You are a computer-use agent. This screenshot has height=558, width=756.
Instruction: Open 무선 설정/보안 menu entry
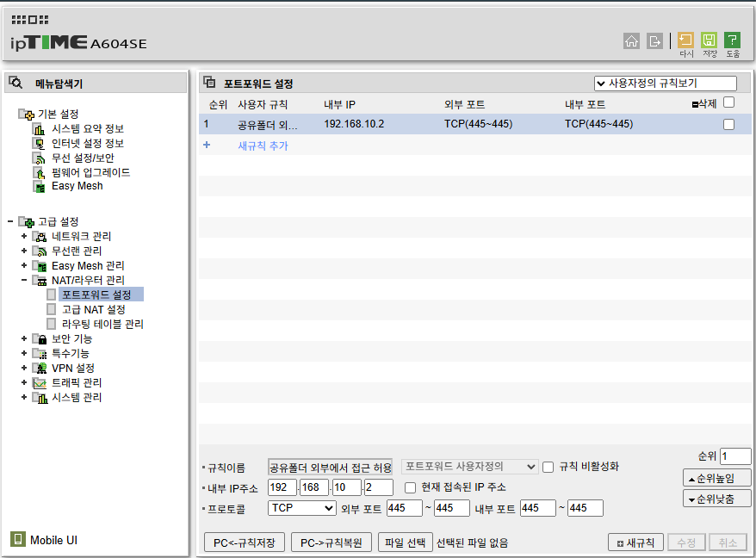coord(83,158)
